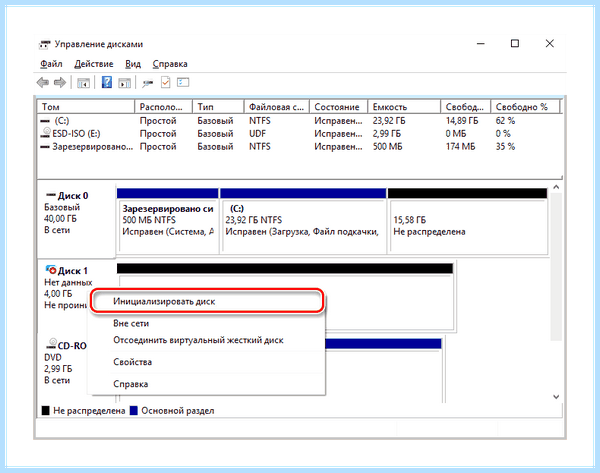Sort by the Свободно % column header

(525, 107)
